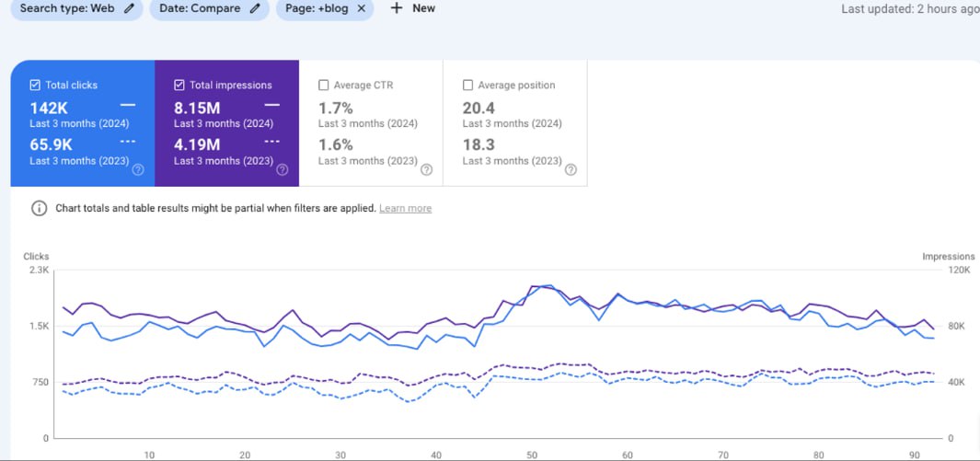Enable the Average position checkbox
Screen dimensions: 980x461
click(467, 85)
